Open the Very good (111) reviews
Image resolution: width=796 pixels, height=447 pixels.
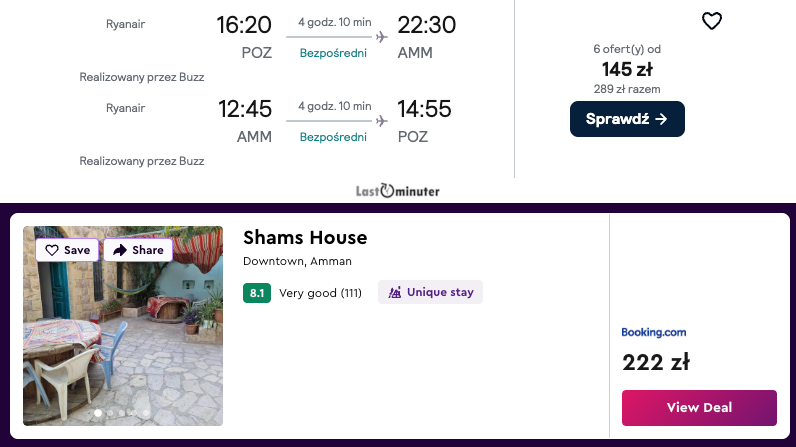320,293
